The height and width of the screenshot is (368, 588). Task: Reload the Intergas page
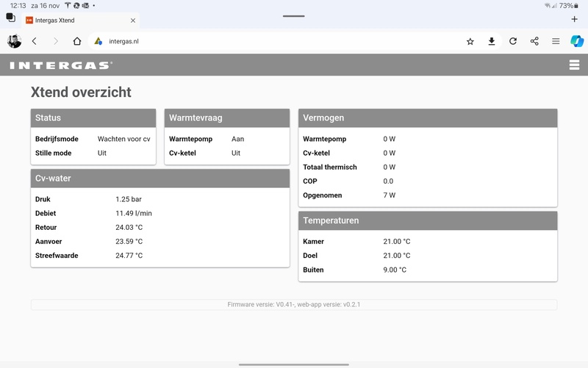(513, 41)
